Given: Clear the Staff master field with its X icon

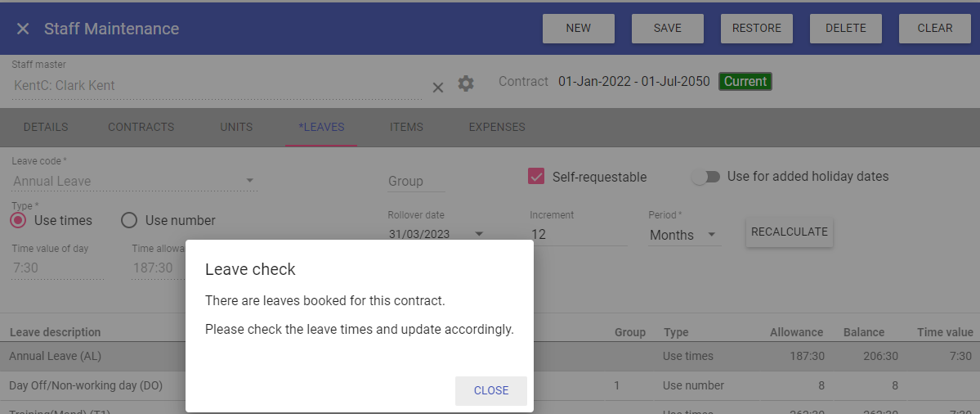Looking at the screenshot, I should coord(438,88).
